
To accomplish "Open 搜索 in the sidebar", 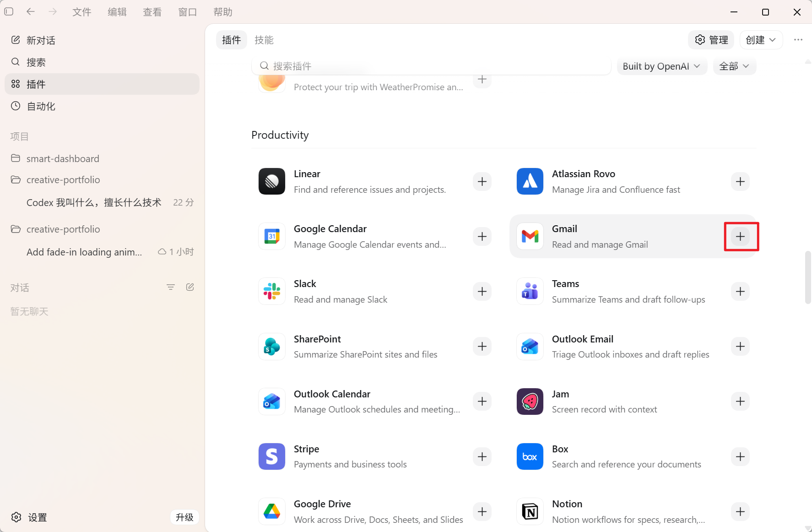I will 102,62.
